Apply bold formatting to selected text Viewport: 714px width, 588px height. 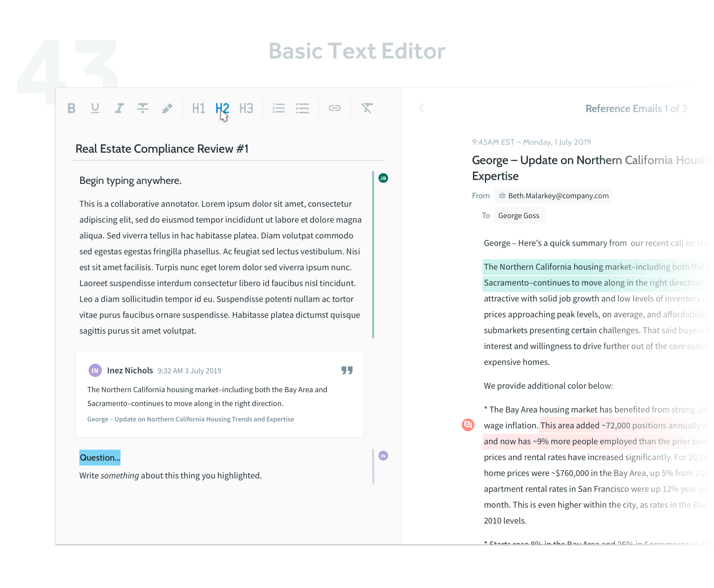[x=71, y=109]
